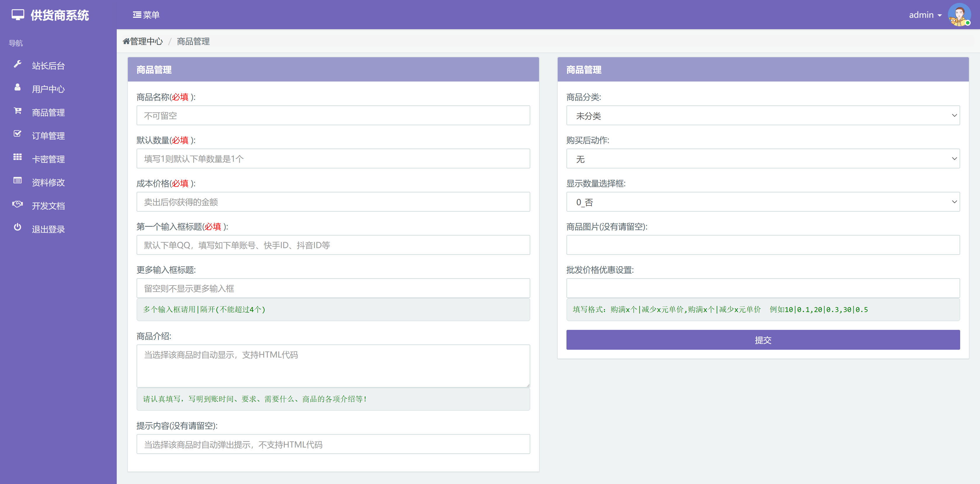Click the 管理中心 breadcrumb link
This screenshot has height=484, width=980.
coord(147,41)
